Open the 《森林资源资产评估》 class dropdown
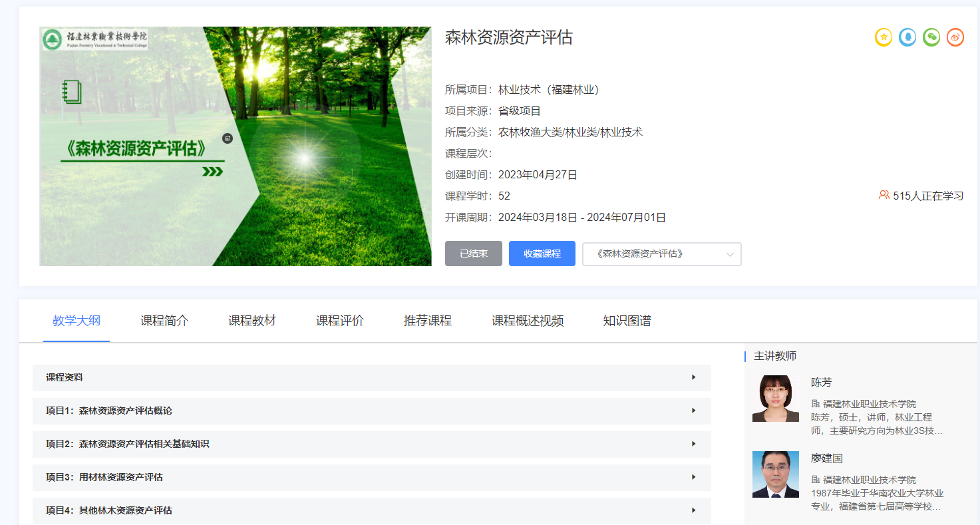Viewport: 980px width, 525px height. coord(662,254)
